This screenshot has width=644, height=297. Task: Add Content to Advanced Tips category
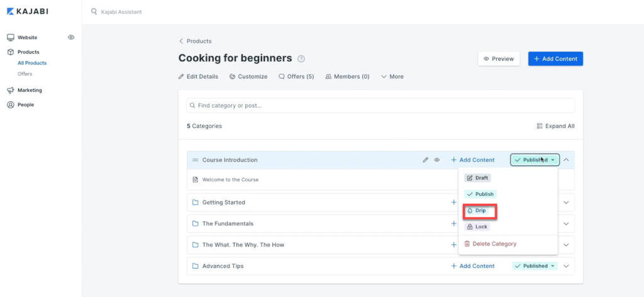[473, 266]
